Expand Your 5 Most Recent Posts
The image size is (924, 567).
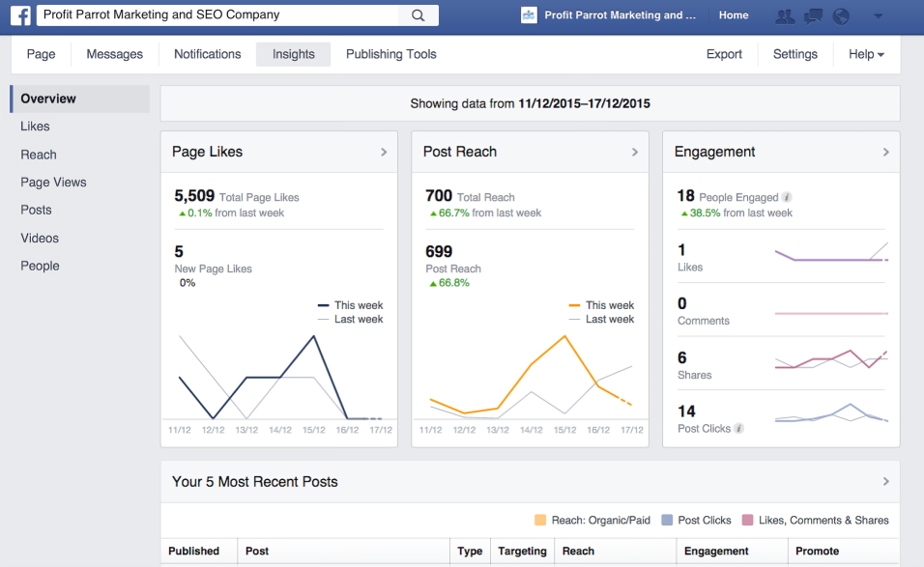pos(885,481)
